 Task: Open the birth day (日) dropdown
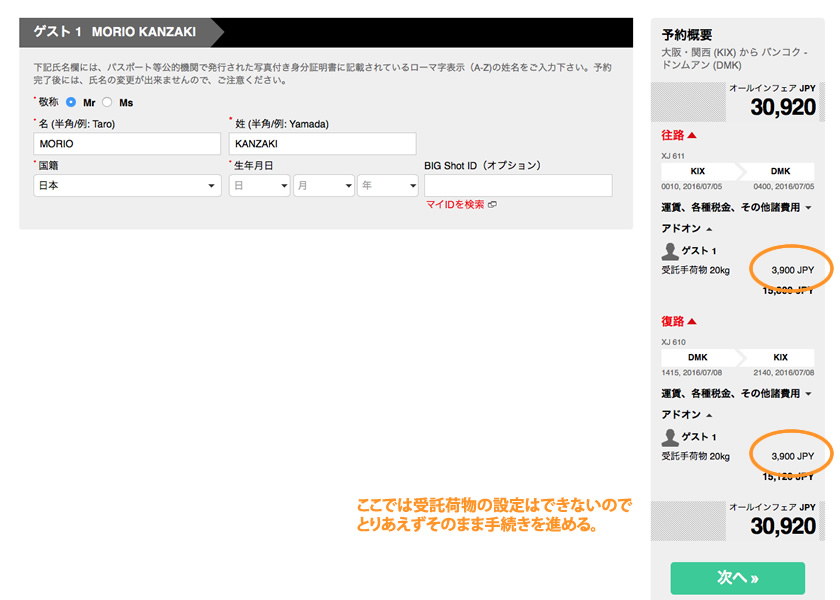(x=259, y=185)
